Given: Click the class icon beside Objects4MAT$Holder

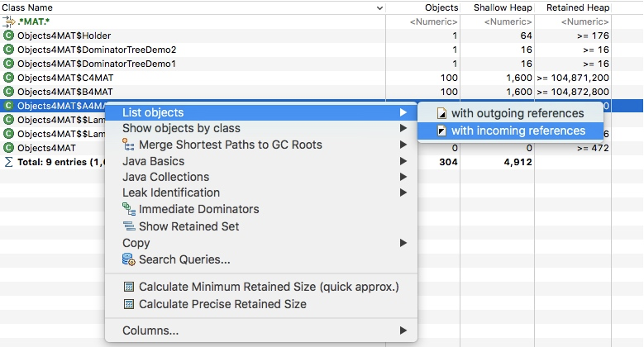Looking at the screenshot, I should click(9, 36).
